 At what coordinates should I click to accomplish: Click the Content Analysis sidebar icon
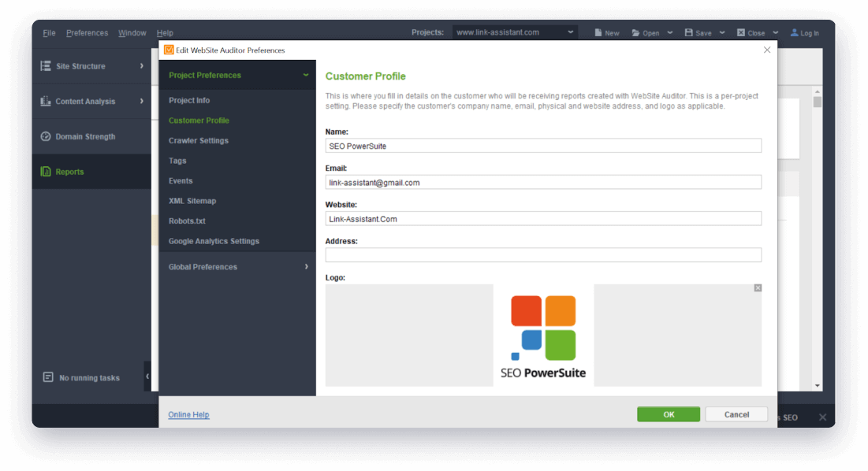tap(46, 102)
